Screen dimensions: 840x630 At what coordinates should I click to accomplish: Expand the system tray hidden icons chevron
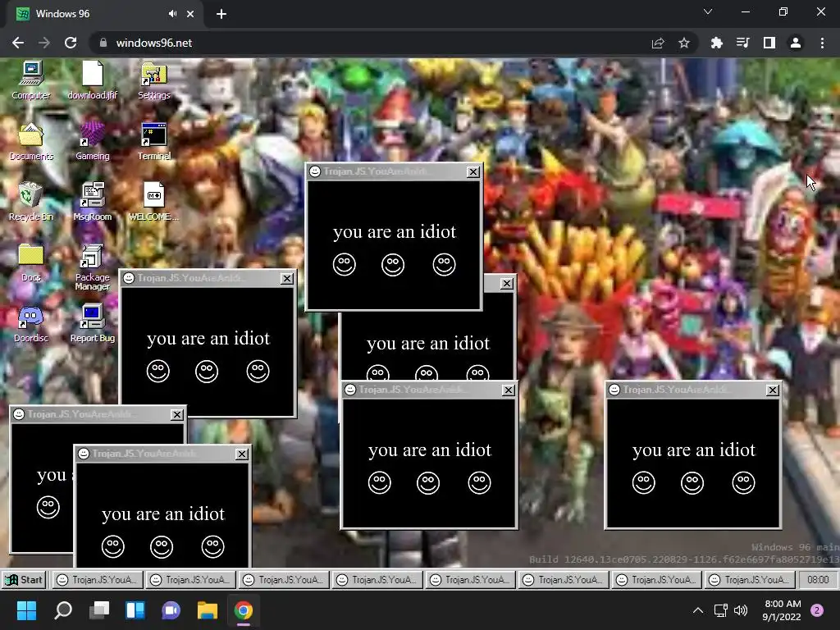click(x=698, y=610)
